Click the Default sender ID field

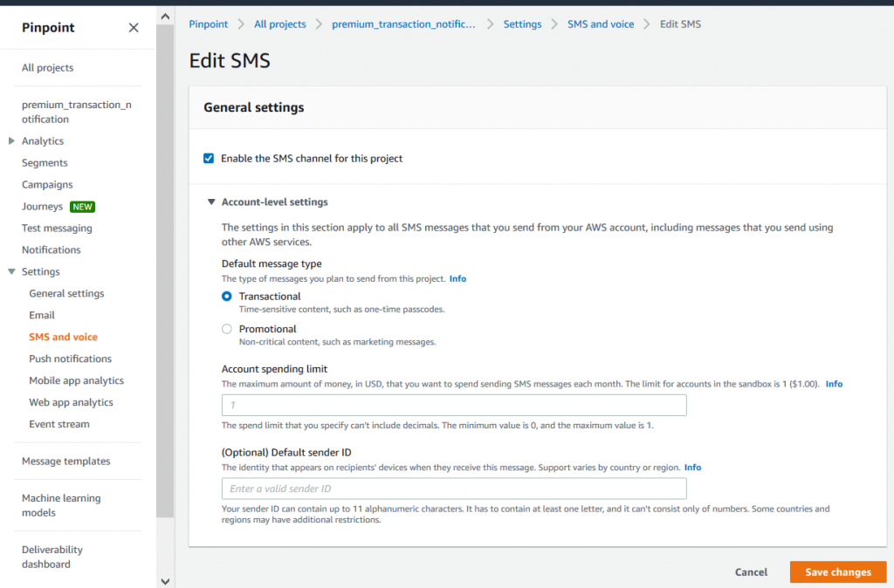(454, 489)
